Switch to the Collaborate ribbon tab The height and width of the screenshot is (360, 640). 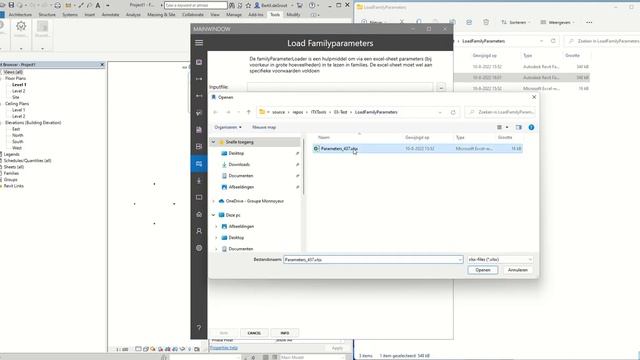(x=193, y=14)
